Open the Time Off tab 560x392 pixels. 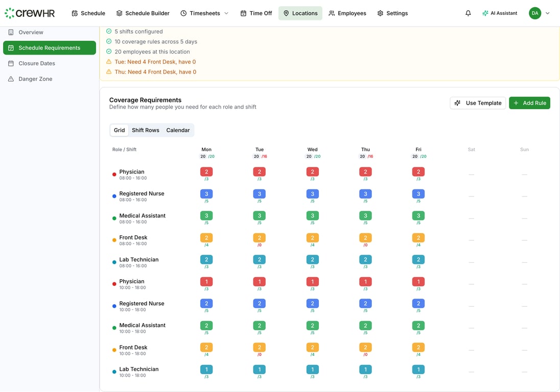(256, 13)
